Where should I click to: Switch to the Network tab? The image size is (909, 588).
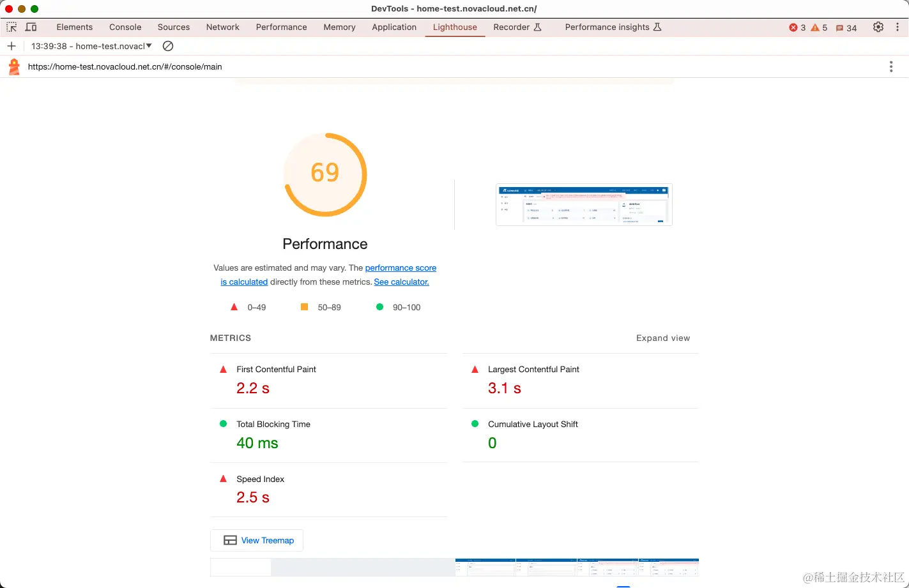coord(223,27)
